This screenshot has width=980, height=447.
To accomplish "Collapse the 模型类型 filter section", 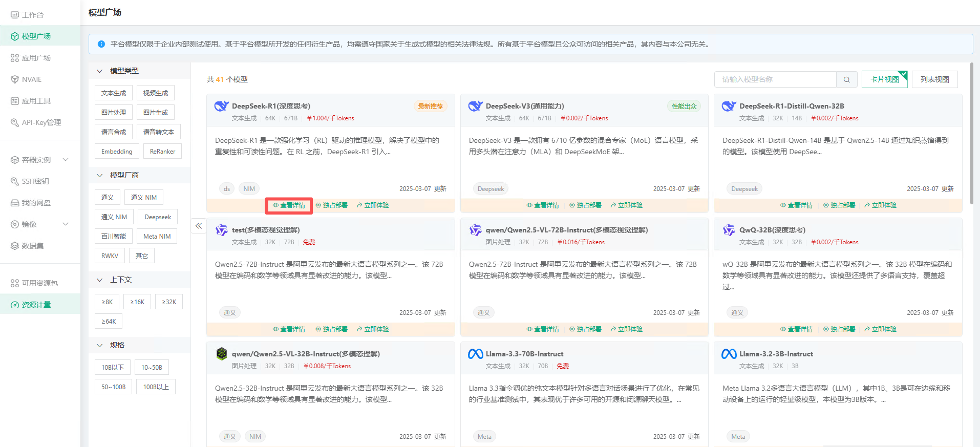I will [100, 71].
